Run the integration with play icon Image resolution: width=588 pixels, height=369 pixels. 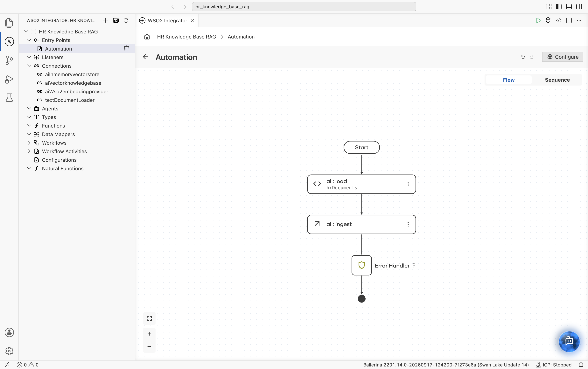[x=538, y=20]
